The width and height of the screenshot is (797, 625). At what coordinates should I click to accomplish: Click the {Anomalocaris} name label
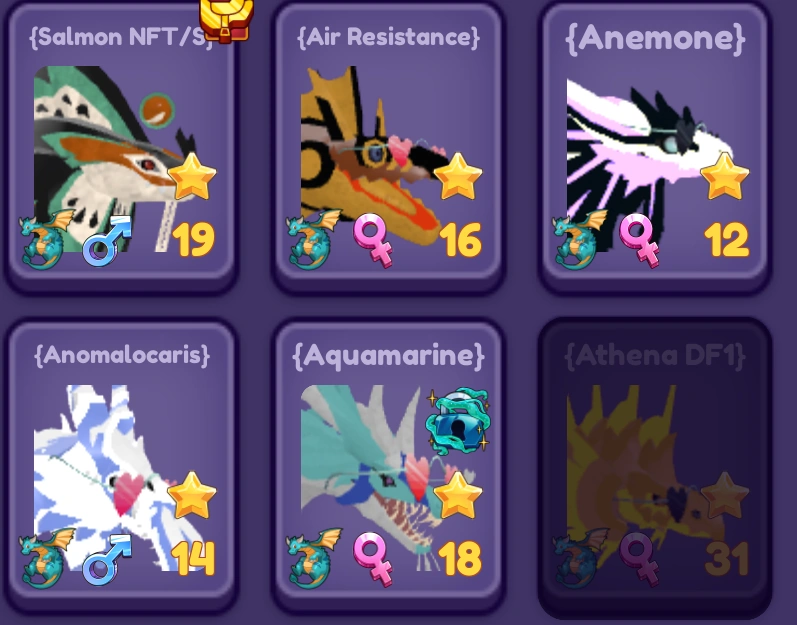(x=122, y=355)
